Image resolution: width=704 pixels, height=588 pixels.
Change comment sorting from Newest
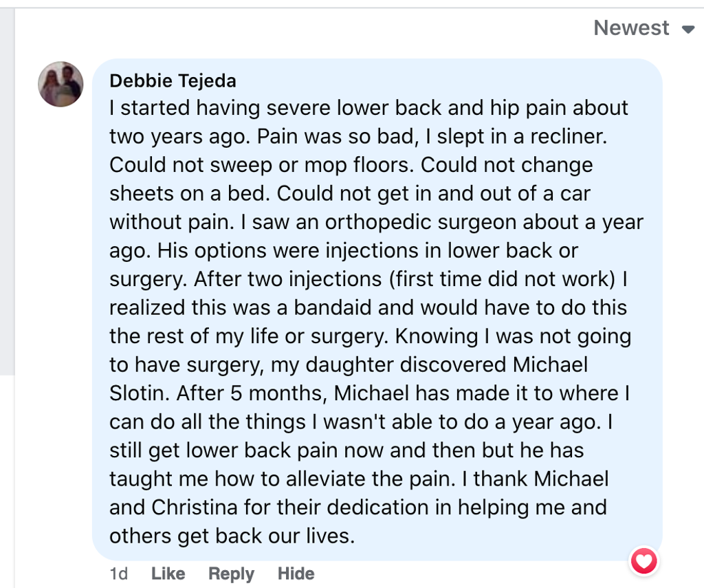coord(643,28)
